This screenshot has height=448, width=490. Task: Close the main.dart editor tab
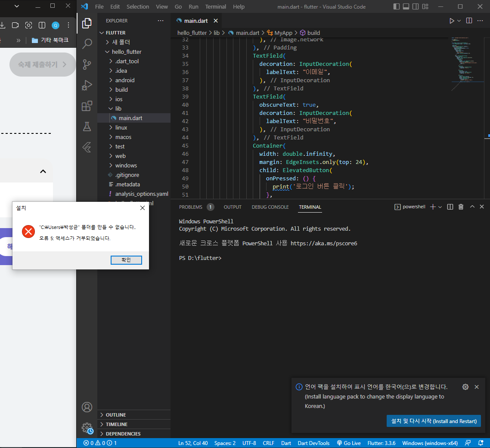click(216, 21)
